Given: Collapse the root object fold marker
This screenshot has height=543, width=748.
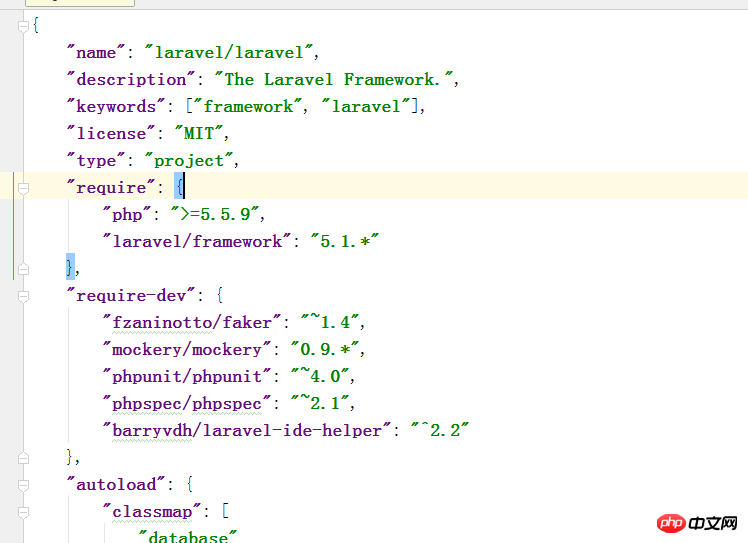Looking at the screenshot, I should [x=23, y=27].
